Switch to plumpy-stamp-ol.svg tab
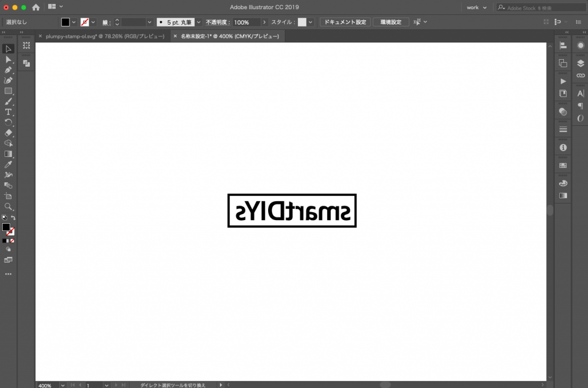The height and width of the screenshot is (388, 588). pyautogui.click(x=105, y=36)
